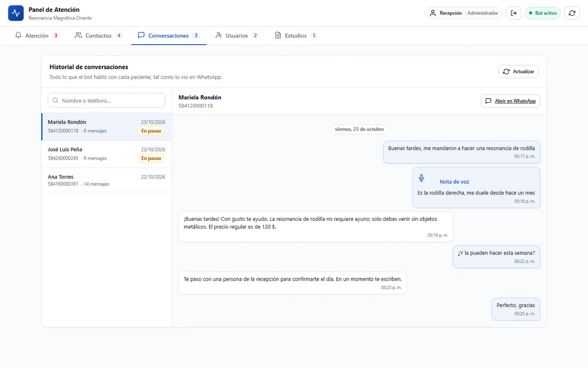Click the microphone icon in Nota de voz
The image size is (588, 368).
coord(421,178)
